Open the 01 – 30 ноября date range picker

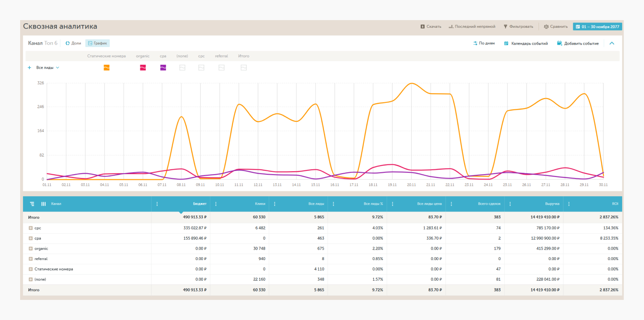tap(597, 27)
